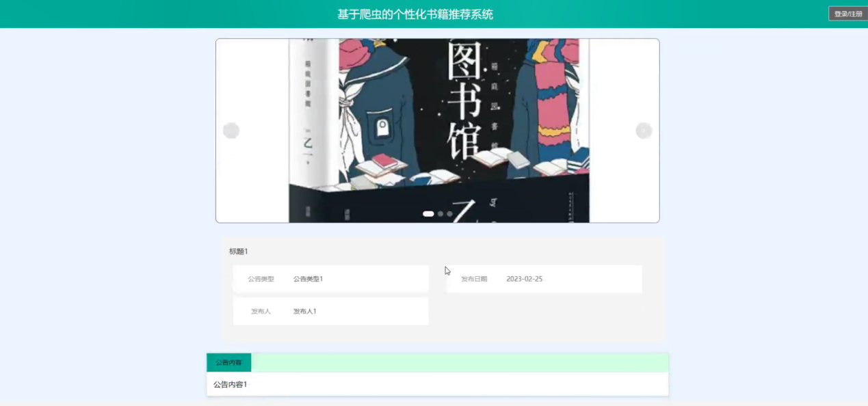The height and width of the screenshot is (406, 868).
Task: Click the 公告类型 field label
Action: (261, 279)
